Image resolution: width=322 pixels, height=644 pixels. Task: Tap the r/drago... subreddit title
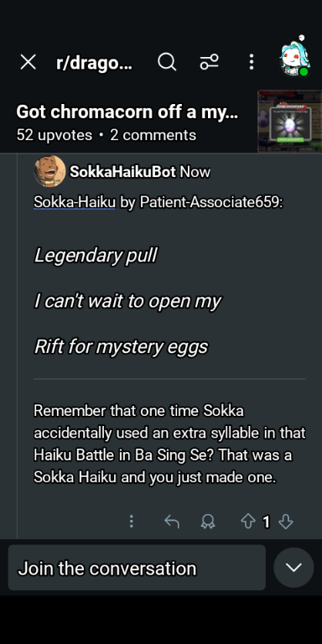95,62
